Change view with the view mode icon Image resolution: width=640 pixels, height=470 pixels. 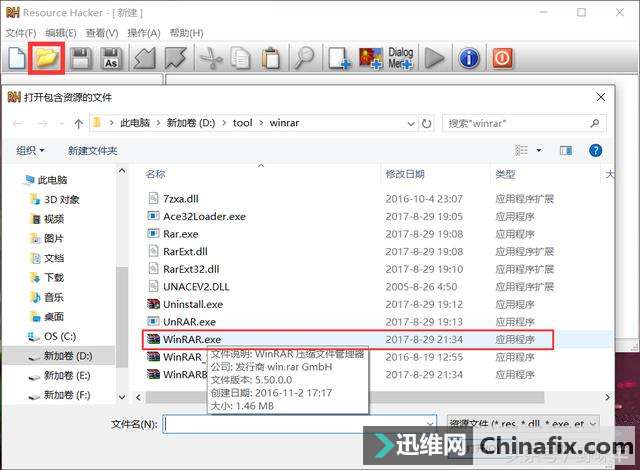[x=522, y=151]
